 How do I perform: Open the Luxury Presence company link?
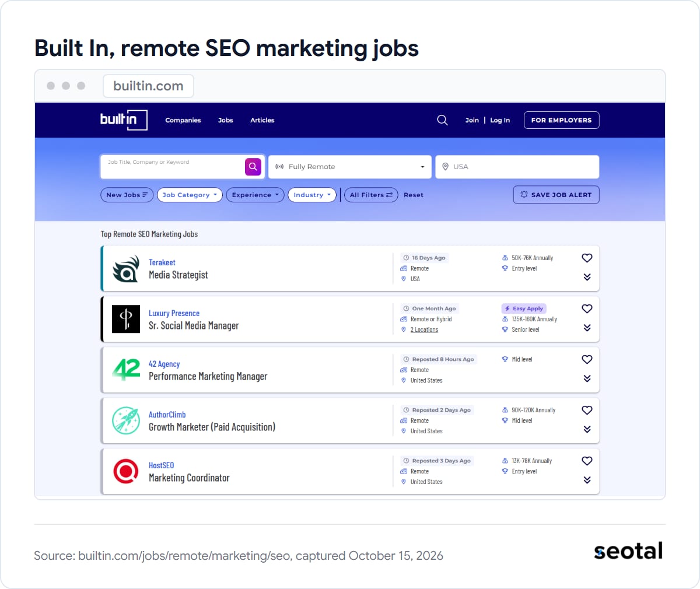174,313
